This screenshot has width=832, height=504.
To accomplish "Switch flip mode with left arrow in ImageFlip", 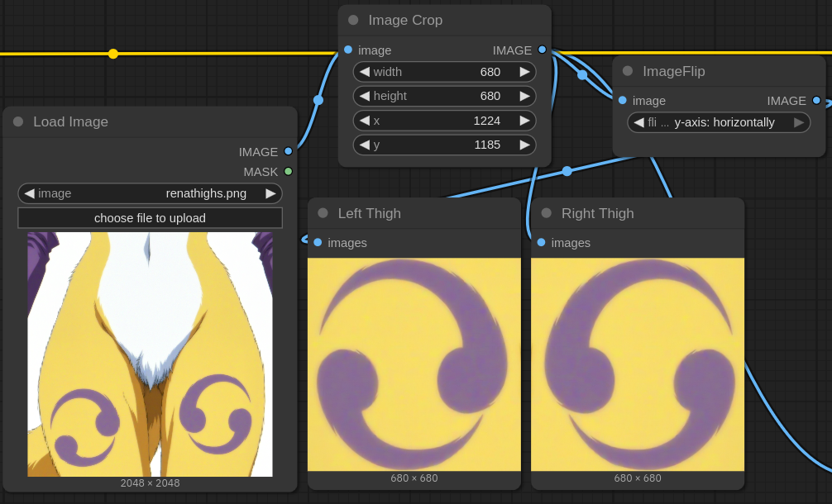I will point(638,122).
